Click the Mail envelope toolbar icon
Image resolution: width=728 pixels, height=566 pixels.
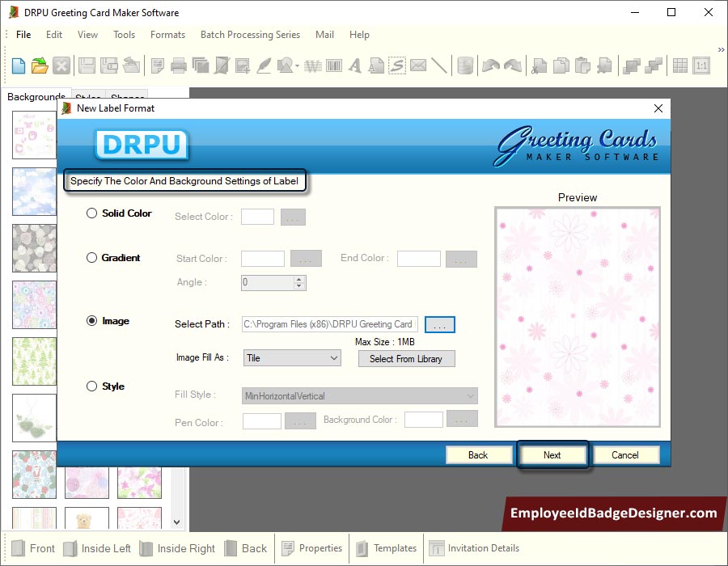[x=418, y=65]
